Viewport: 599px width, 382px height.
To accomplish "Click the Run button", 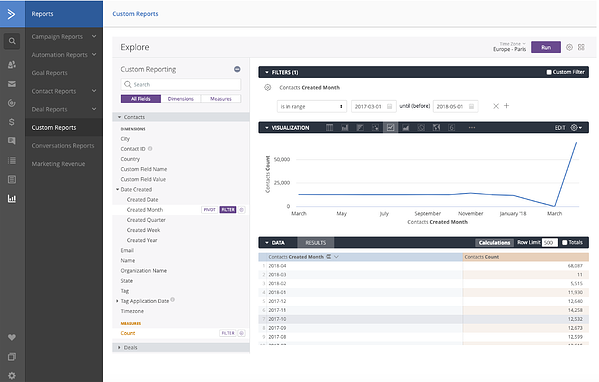I will click(546, 47).
